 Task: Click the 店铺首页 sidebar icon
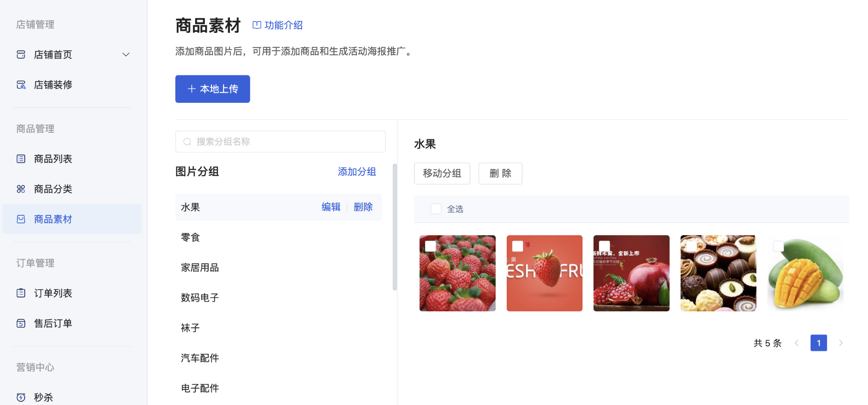tap(21, 55)
